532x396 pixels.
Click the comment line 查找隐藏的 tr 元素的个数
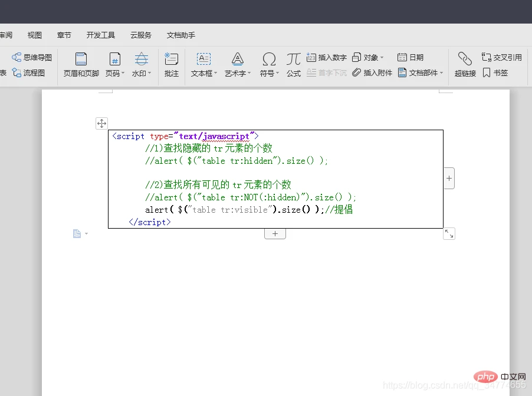(x=209, y=148)
